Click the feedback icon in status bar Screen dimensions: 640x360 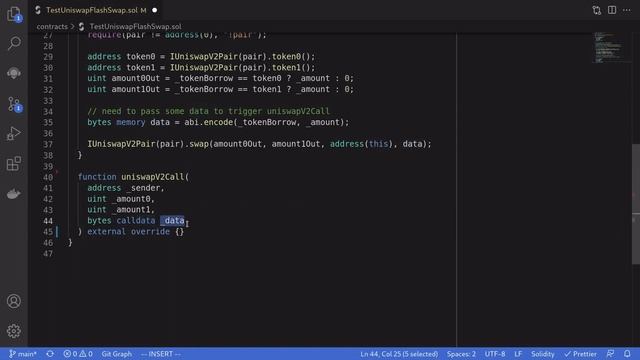click(x=610, y=354)
